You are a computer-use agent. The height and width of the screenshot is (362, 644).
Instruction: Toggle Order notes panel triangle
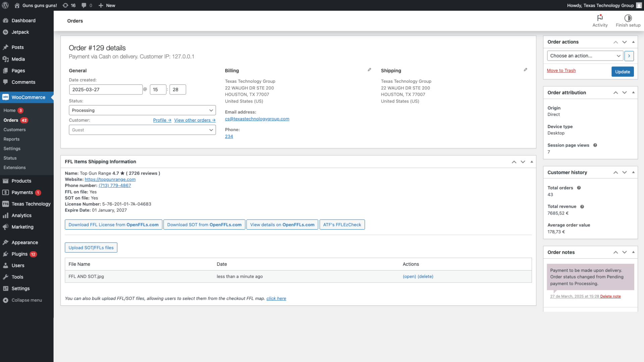click(x=633, y=252)
